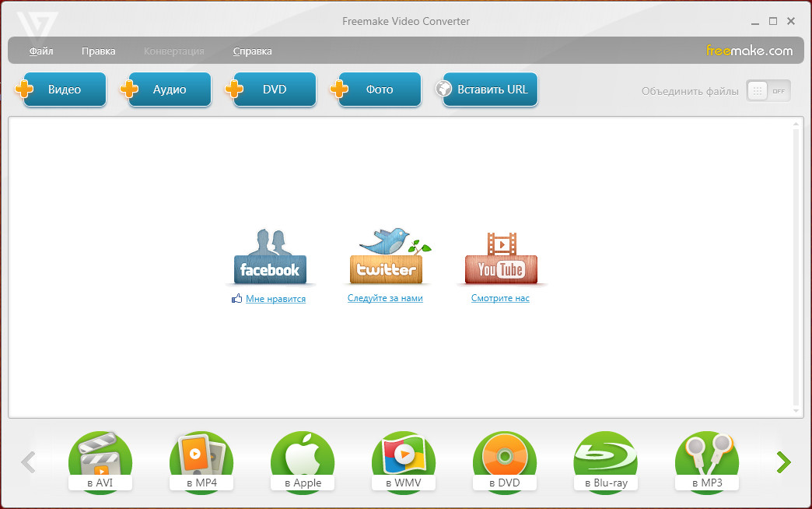
Task: Click the freemake.com logo link
Action: 749,51
